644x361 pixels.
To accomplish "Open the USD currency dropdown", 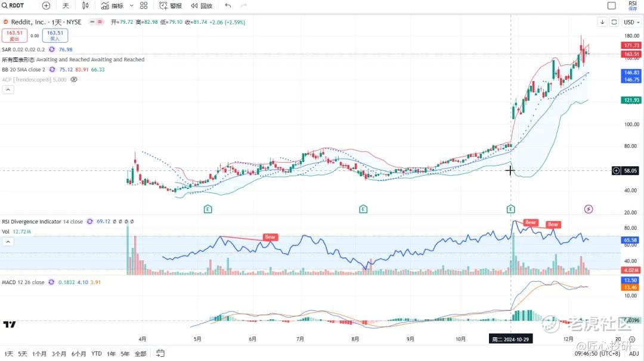I will 631,22.
